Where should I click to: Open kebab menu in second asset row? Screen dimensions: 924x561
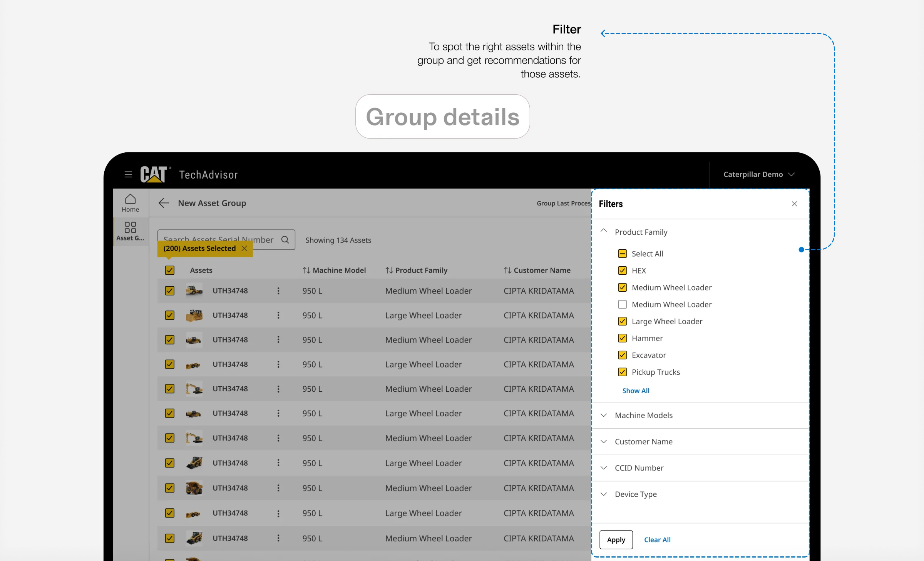click(278, 316)
